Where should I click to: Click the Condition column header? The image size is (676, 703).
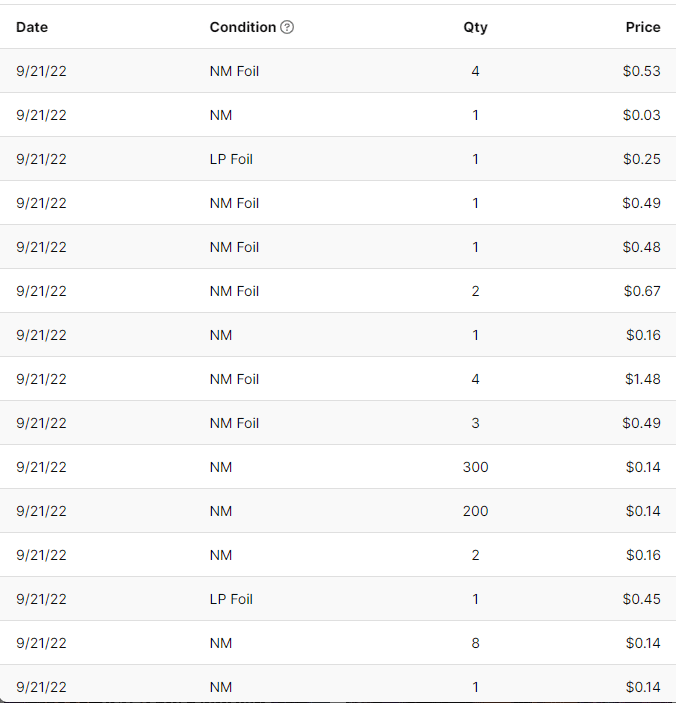pyautogui.click(x=243, y=27)
